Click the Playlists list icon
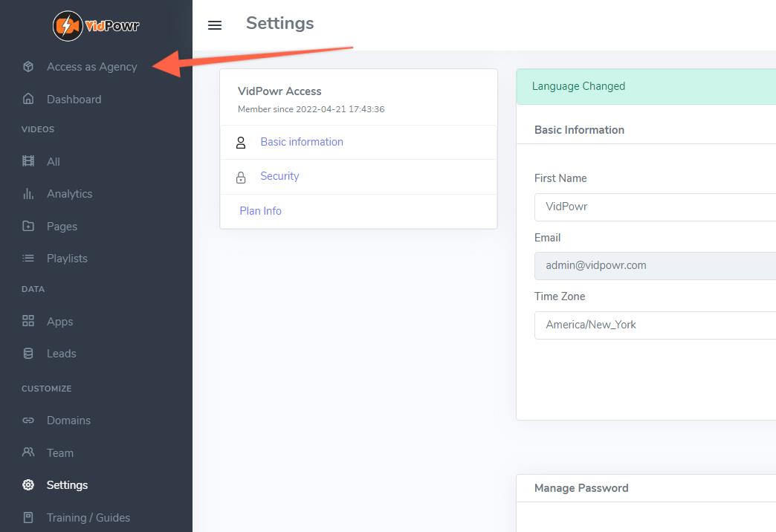The height and width of the screenshot is (532, 776). pyautogui.click(x=28, y=259)
